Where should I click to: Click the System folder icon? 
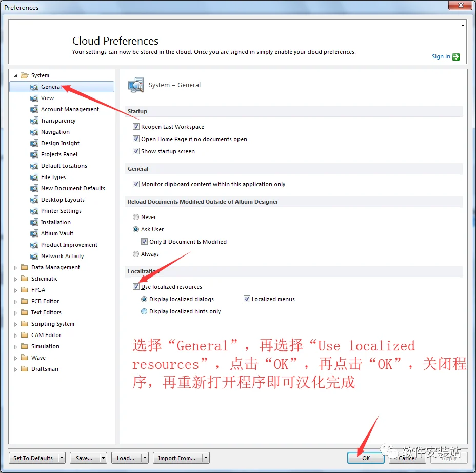[x=24, y=75]
